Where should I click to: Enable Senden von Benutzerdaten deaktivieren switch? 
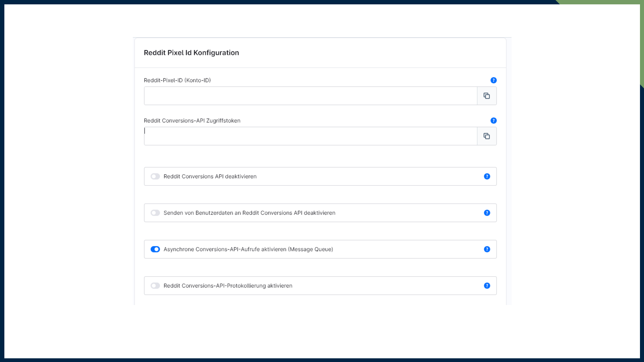click(155, 213)
